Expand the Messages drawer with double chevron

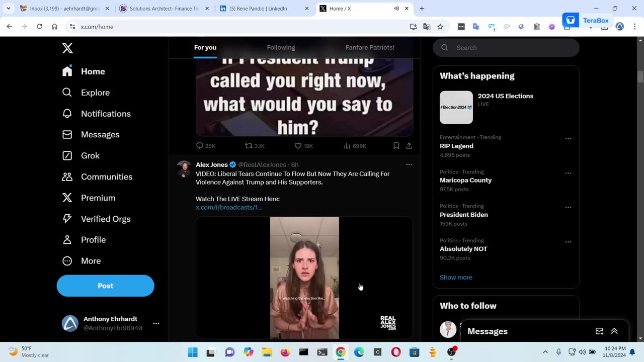coord(614,331)
